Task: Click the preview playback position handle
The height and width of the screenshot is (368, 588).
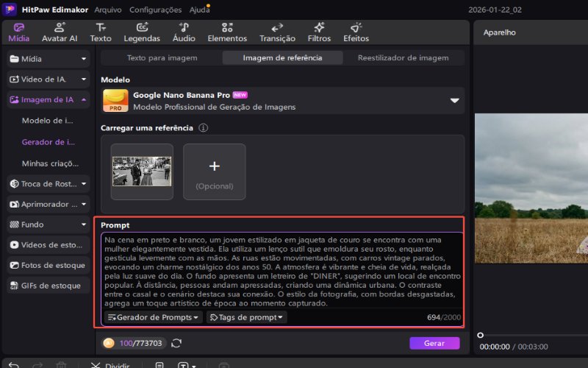Action: [x=481, y=335]
